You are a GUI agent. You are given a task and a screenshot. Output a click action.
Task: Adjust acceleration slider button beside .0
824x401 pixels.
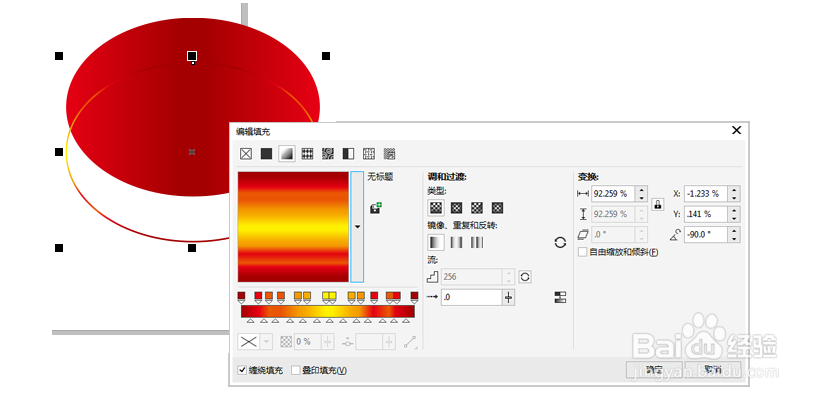click(x=508, y=297)
